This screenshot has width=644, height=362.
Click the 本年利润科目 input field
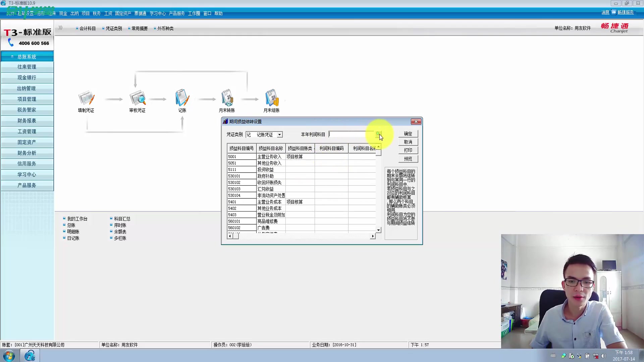point(351,134)
